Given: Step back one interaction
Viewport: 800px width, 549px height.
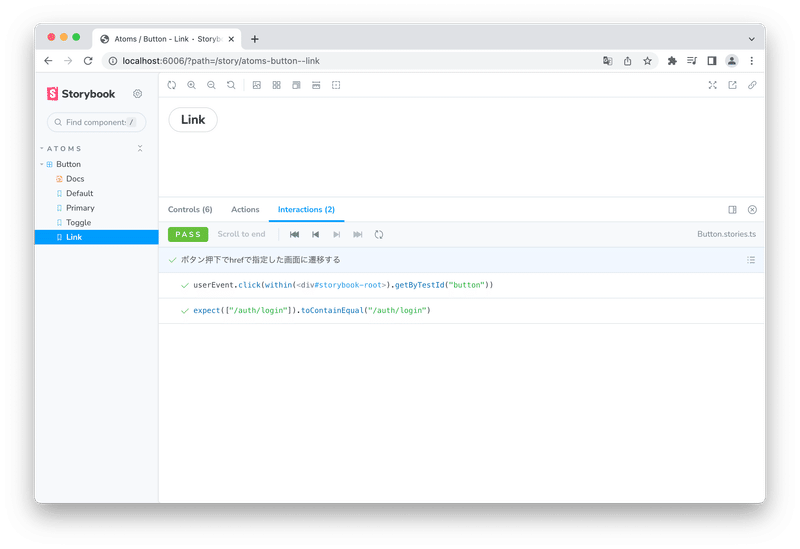Looking at the screenshot, I should coord(315,234).
